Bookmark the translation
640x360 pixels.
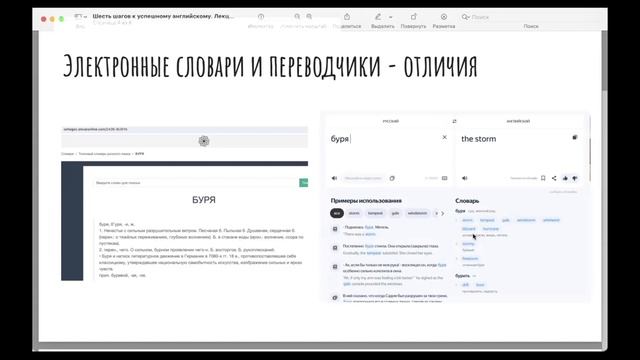(x=543, y=178)
